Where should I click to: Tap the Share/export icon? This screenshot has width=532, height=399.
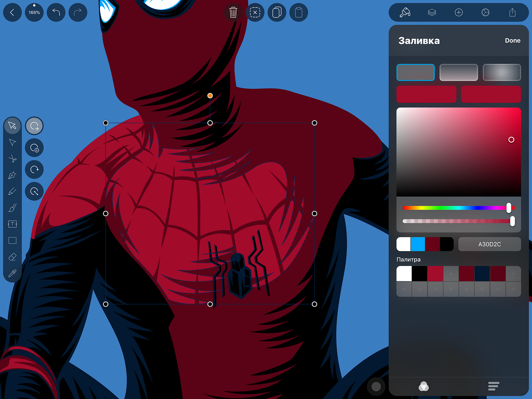[513, 13]
